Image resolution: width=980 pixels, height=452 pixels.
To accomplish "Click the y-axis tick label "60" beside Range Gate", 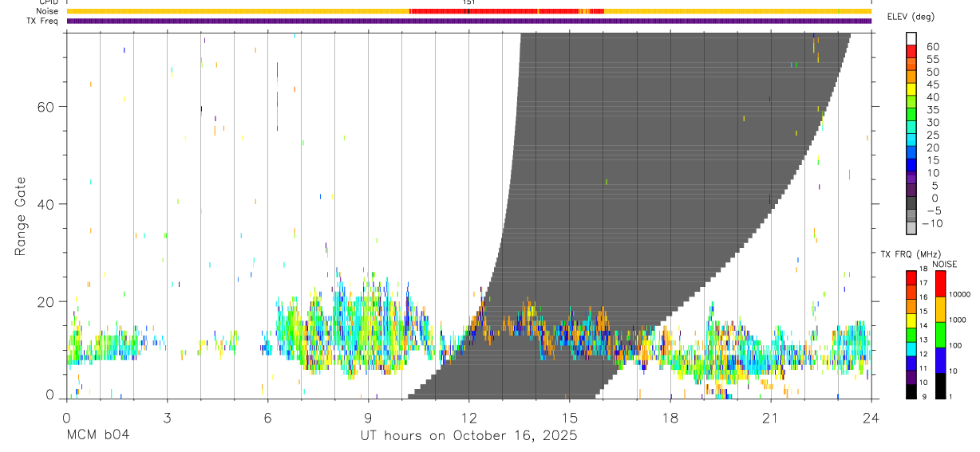I will tap(47, 106).
